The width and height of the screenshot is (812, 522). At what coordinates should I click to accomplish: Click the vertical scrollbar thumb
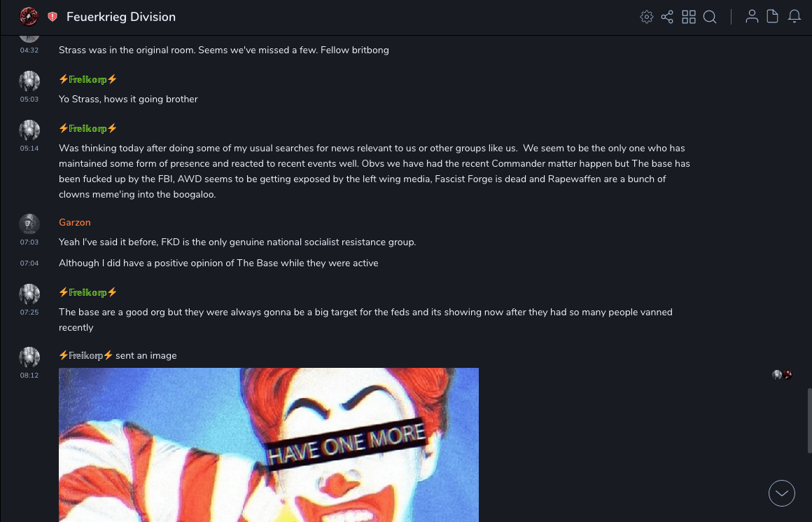pos(809,420)
